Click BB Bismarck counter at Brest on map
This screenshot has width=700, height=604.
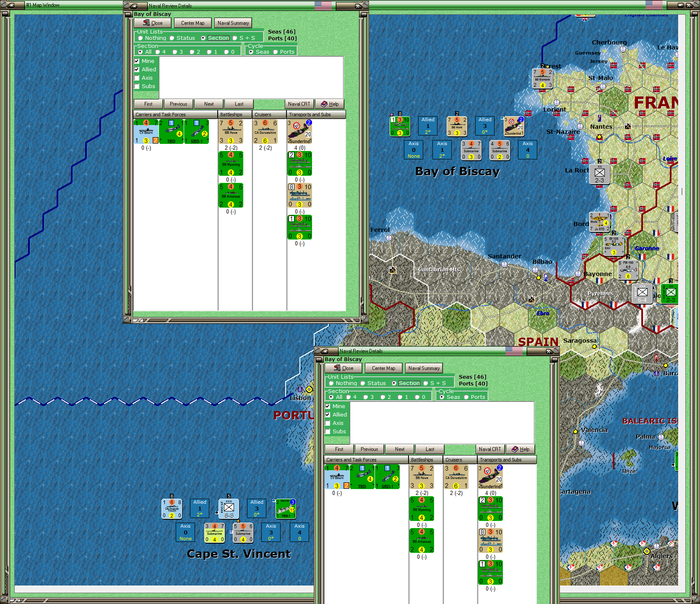pos(542,78)
